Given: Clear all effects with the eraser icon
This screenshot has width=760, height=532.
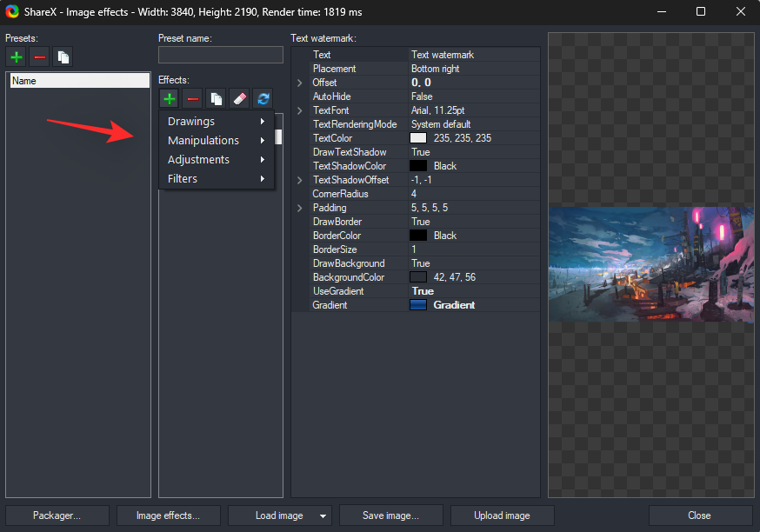Looking at the screenshot, I should [239, 98].
